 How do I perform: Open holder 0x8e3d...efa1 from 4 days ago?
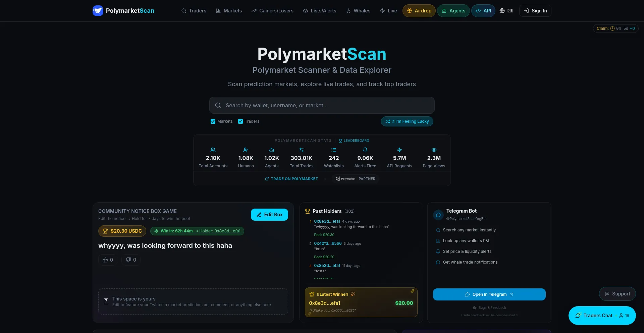[327, 221]
